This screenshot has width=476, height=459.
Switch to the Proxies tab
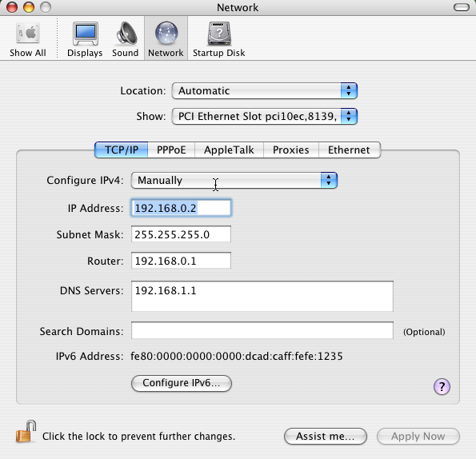pyautogui.click(x=291, y=150)
